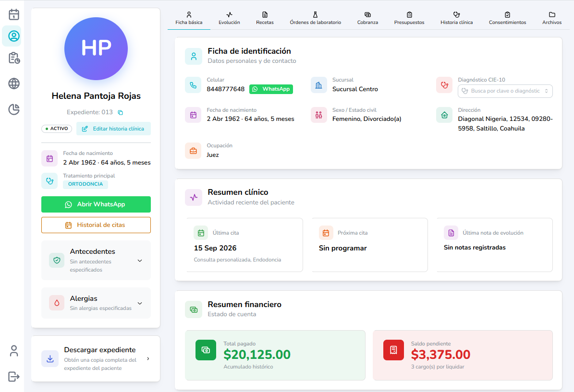
Task: Go to Órdenes de laboratorio tab
Action: [x=316, y=18]
